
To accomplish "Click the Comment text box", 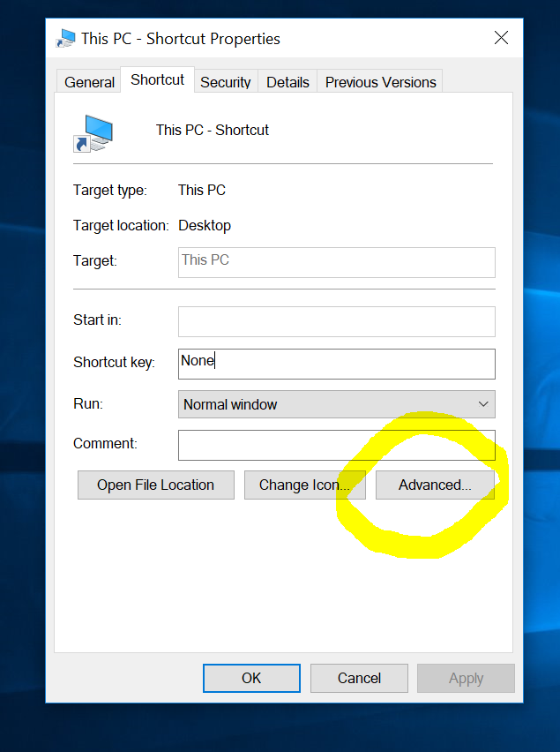I will point(337,445).
